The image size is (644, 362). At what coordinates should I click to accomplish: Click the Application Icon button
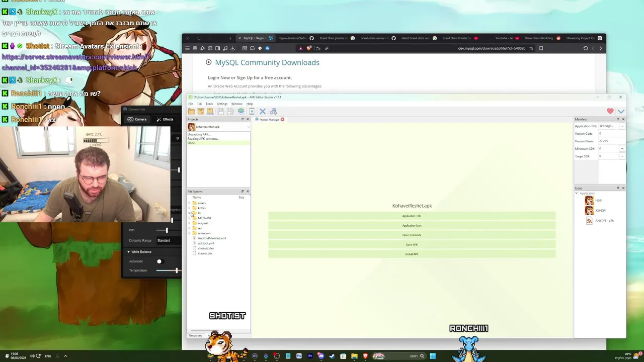tap(412, 226)
